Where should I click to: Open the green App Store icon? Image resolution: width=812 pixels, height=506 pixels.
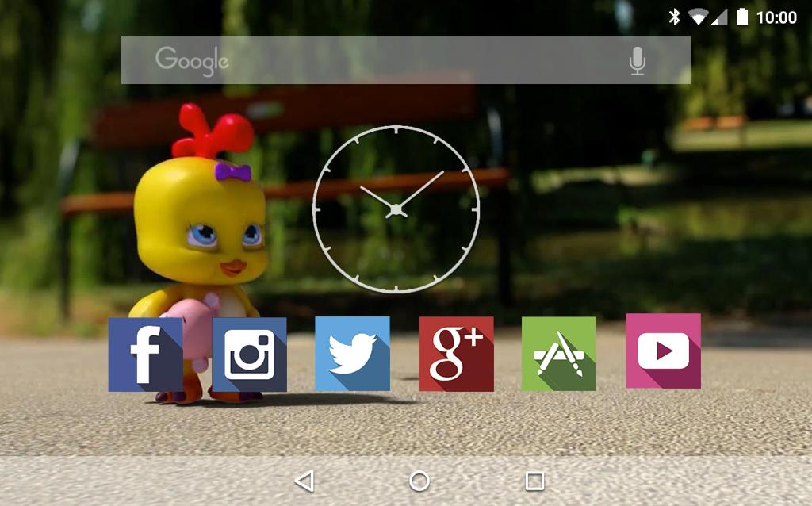pyautogui.click(x=559, y=354)
